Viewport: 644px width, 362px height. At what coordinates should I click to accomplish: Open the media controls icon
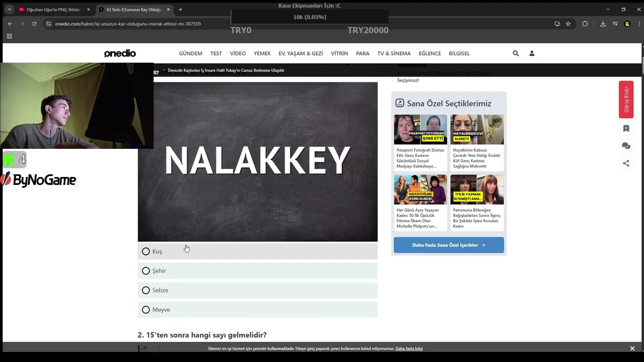[615, 24]
